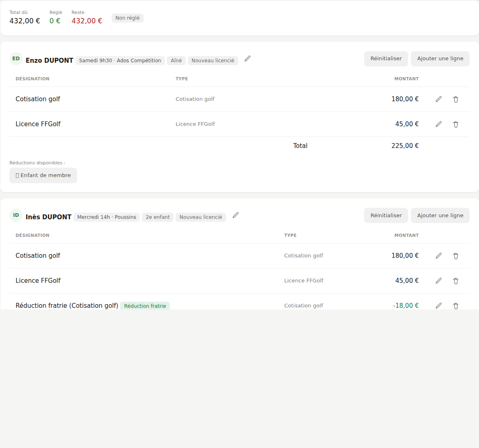Click the Non réglé status badge
Viewport: 479px width, 448px height.
tap(128, 18)
